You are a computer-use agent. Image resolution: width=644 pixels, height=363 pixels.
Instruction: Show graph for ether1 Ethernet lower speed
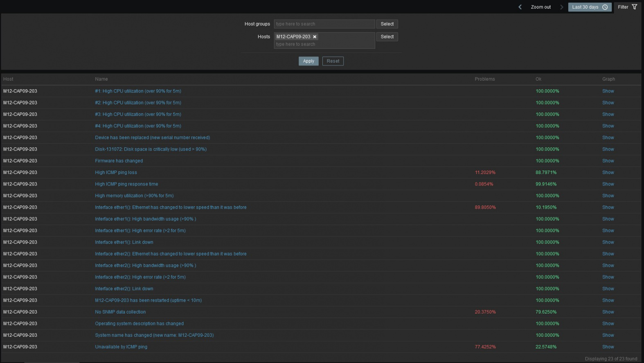(608, 207)
